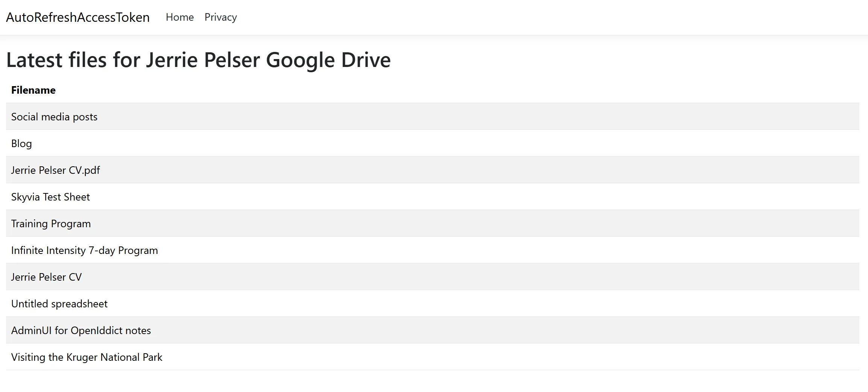Select Jerrie Pelser CV.pdf from the list
The width and height of the screenshot is (868, 392).
[x=55, y=170]
